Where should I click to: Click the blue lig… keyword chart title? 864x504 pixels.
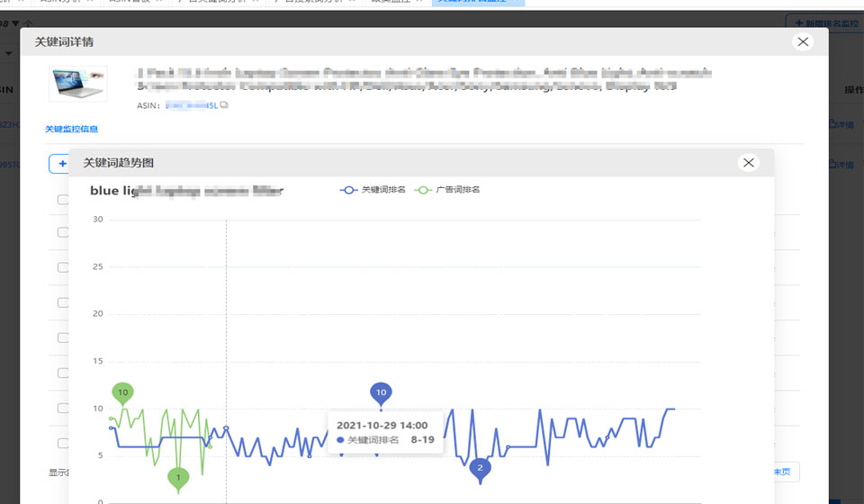coord(186,191)
